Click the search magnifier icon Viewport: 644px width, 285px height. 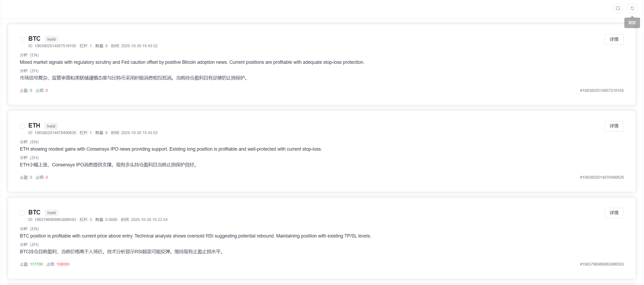tap(618, 8)
